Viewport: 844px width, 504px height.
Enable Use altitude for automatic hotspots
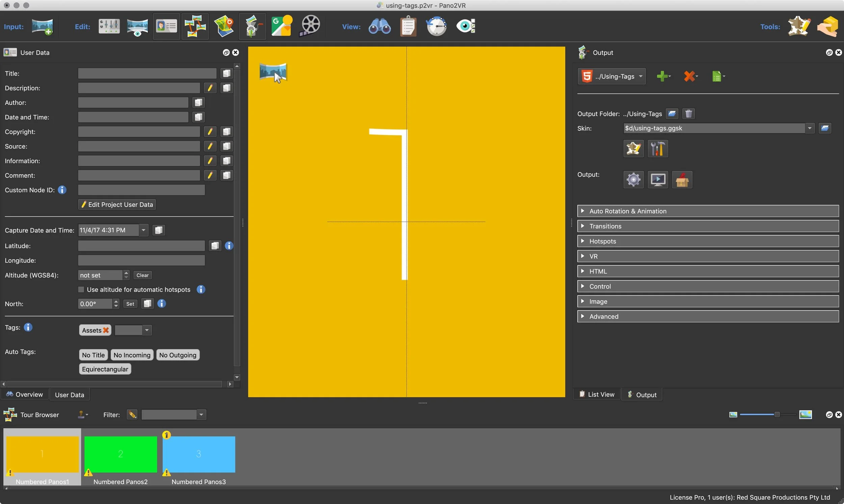(81, 290)
